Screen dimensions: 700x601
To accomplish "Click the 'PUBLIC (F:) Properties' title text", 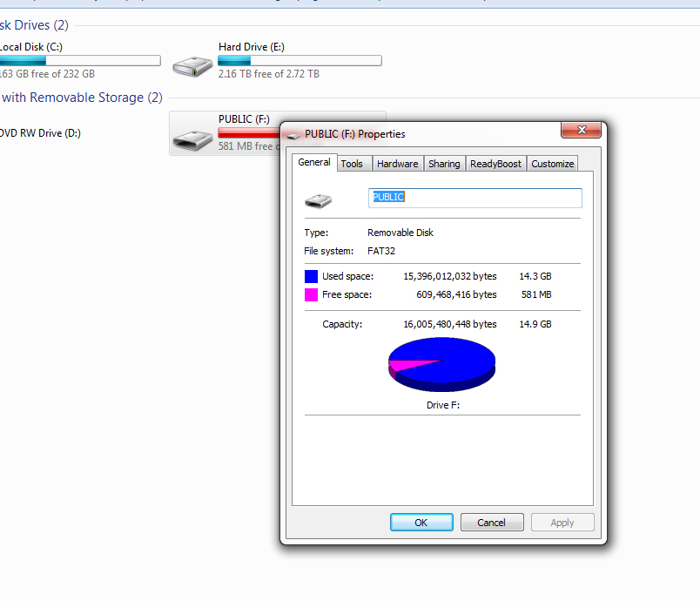I will (x=355, y=134).
